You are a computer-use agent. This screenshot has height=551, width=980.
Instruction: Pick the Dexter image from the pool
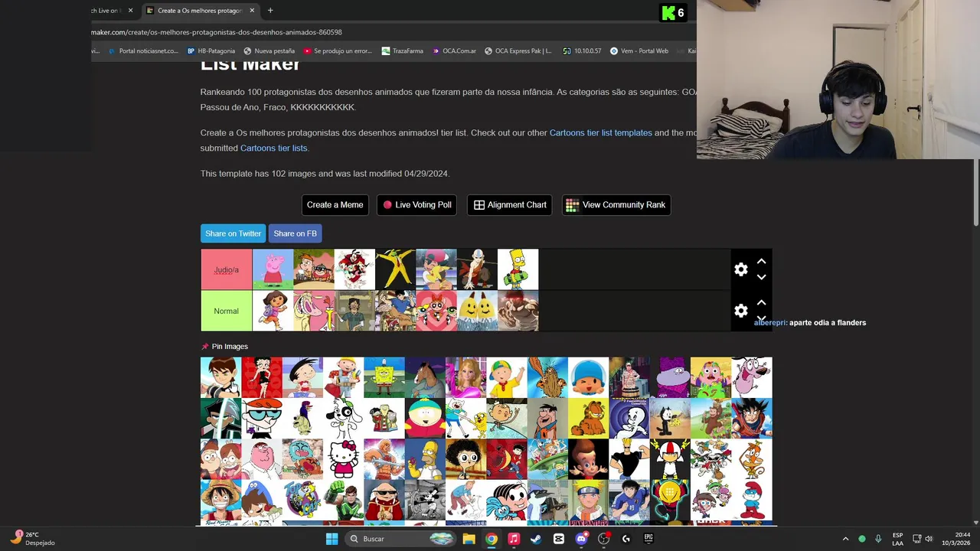point(262,418)
